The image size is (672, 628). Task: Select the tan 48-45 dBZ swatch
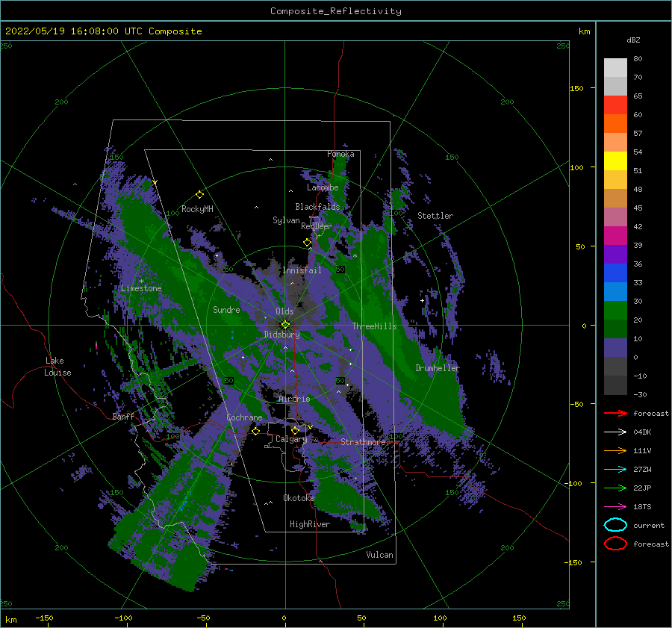(x=615, y=199)
